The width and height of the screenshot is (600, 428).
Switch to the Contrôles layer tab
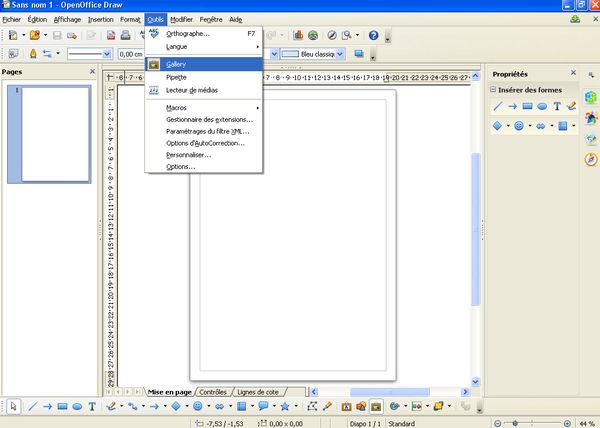[213, 392]
